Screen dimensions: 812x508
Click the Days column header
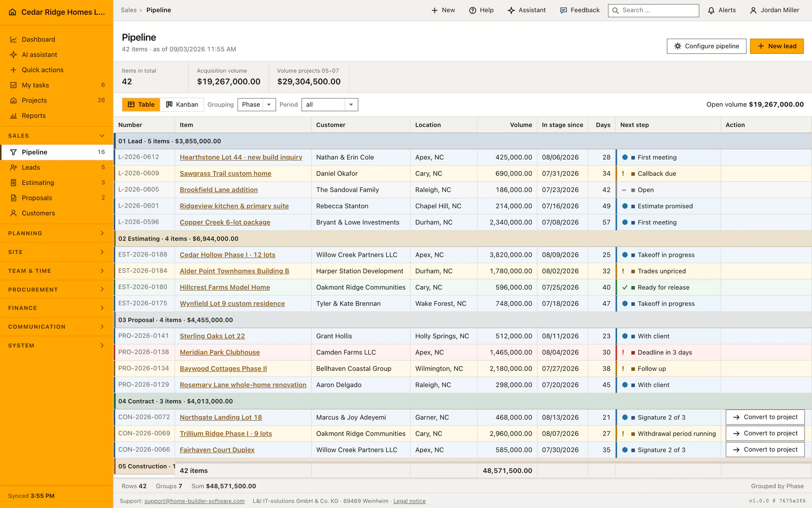603,125
